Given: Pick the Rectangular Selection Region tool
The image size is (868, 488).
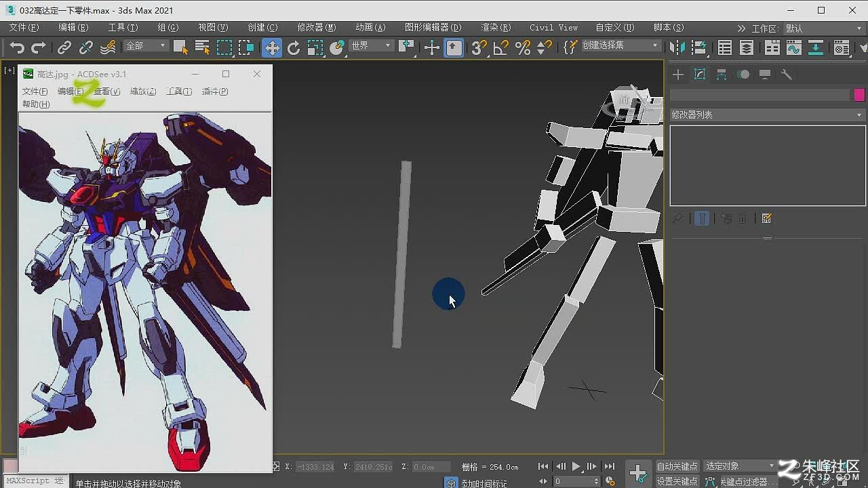Looking at the screenshot, I should point(224,47).
